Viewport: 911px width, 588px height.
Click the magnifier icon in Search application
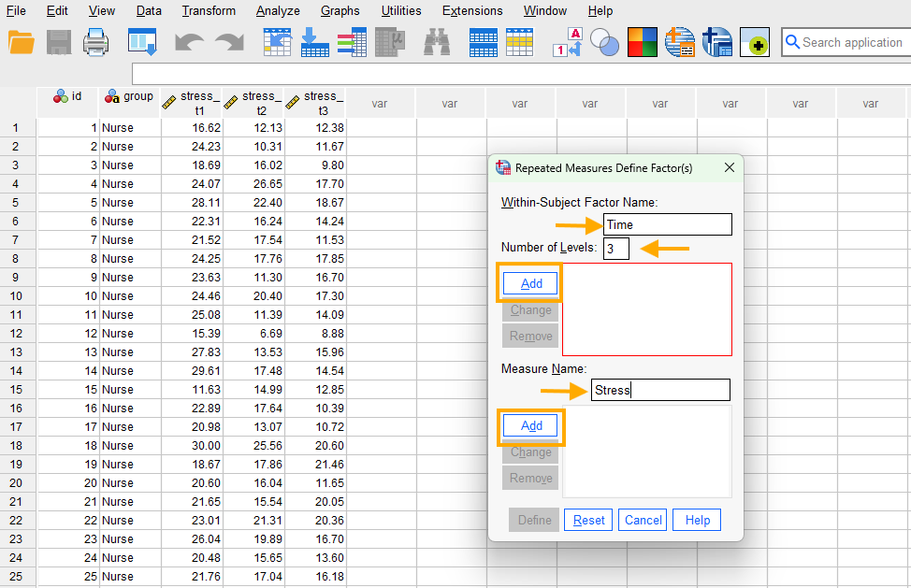coord(792,42)
